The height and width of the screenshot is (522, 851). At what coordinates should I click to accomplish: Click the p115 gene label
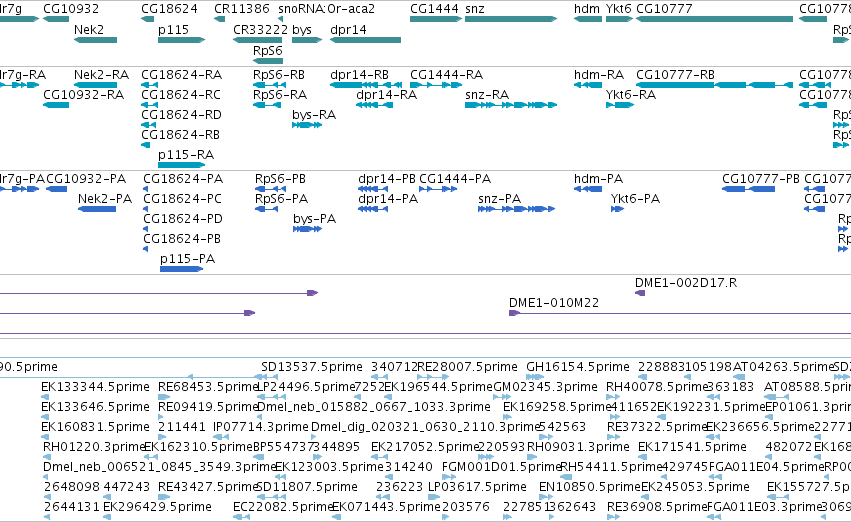(x=173, y=29)
